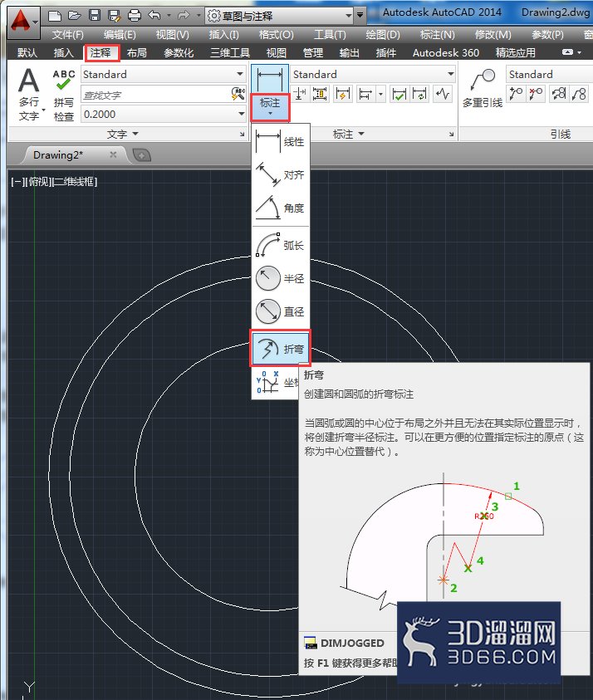Choose Arc Length (弧长) dimension option
The image size is (593, 700).
click(x=281, y=245)
